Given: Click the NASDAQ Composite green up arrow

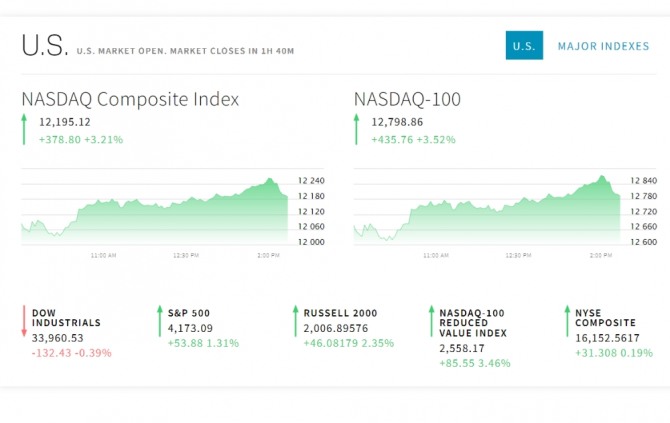Looking at the screenshot, I should [24, 130].
